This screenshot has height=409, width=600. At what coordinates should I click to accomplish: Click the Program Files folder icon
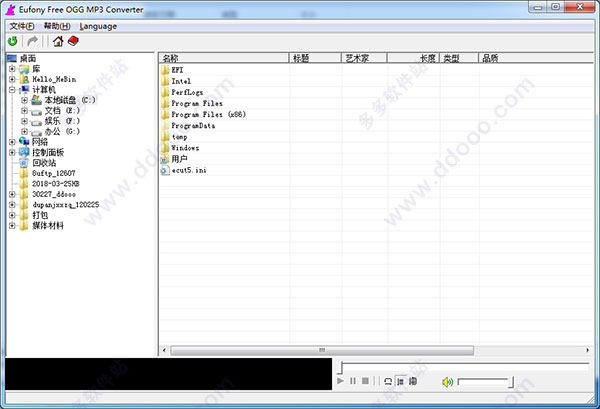click(165, 103)
